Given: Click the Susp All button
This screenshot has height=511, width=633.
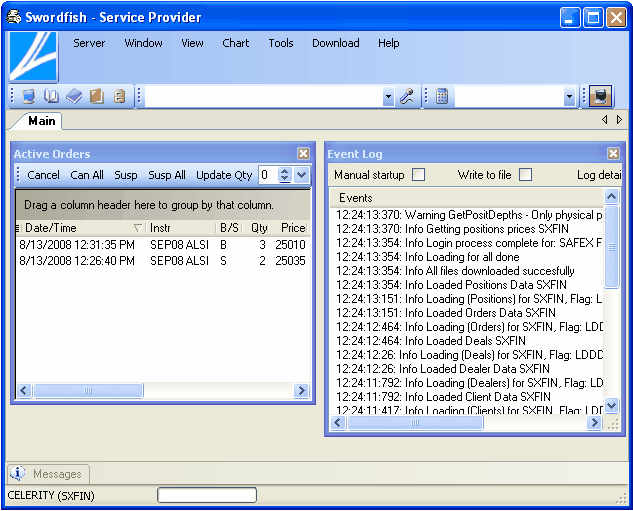Looking at the screenshot, I should click(x=167, y=175).
